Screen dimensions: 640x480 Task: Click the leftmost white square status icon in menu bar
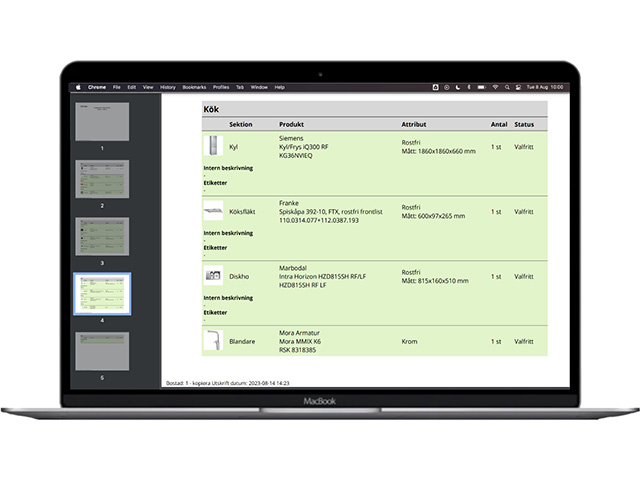click(x=436, y=87)
